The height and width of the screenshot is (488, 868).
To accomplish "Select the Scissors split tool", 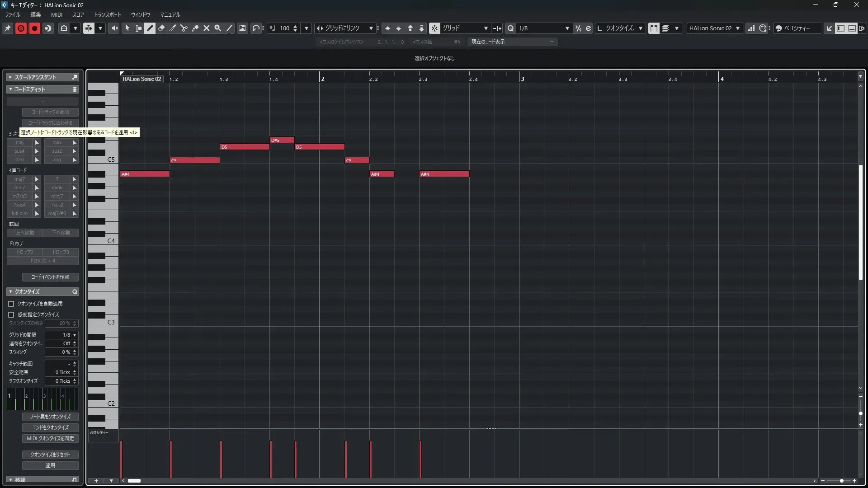I will click(x=184, y=28).
